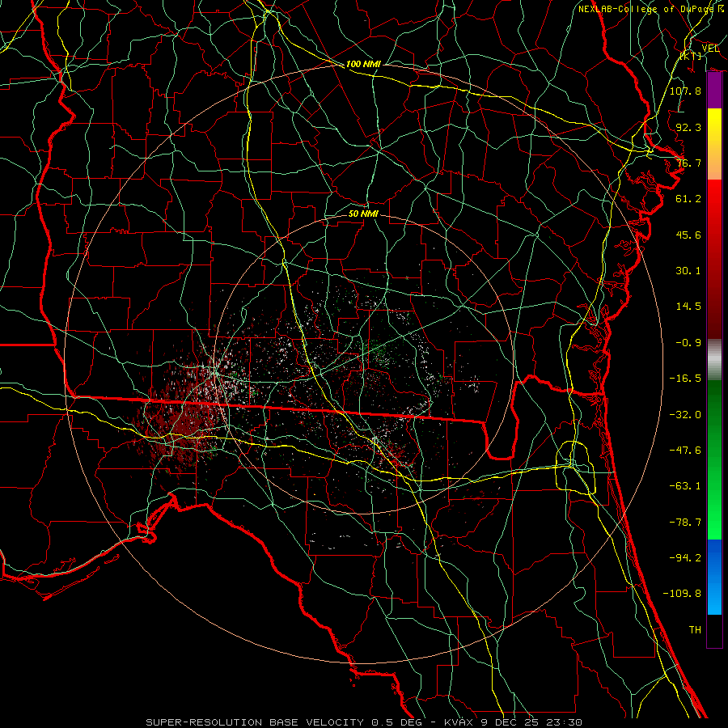Pick the blue band on the color bar

(714, 577)
